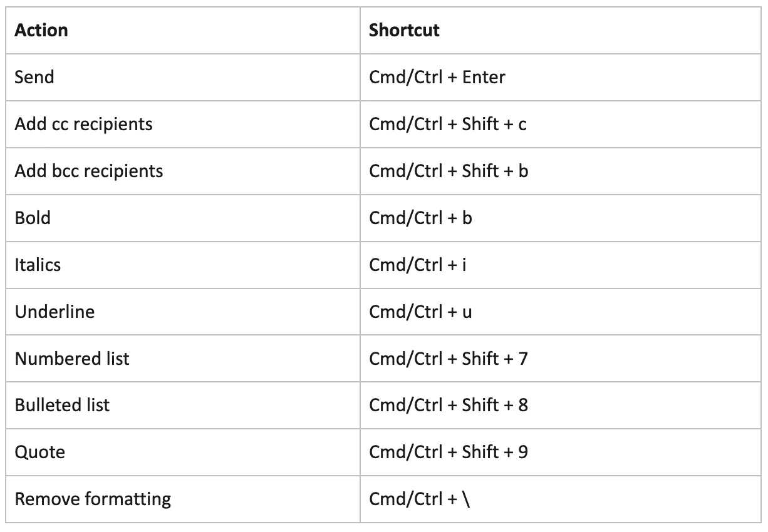Select the Add bcc recipients cell
Viewport: 768px width, 532px height.
tap(88, 171)
